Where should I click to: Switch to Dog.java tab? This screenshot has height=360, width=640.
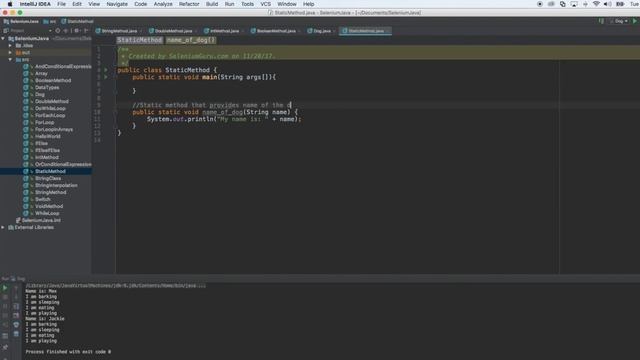click(x=322, y=31)
